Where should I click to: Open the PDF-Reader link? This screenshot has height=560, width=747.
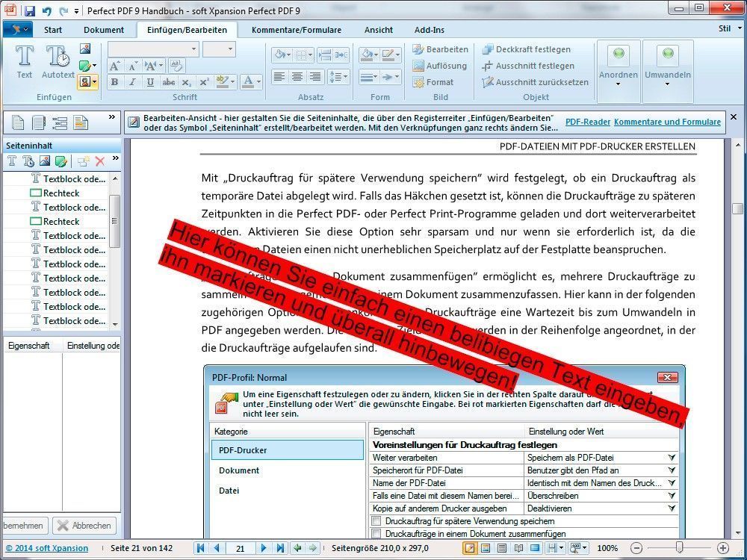pyautogui.click(x=587, y=122)
